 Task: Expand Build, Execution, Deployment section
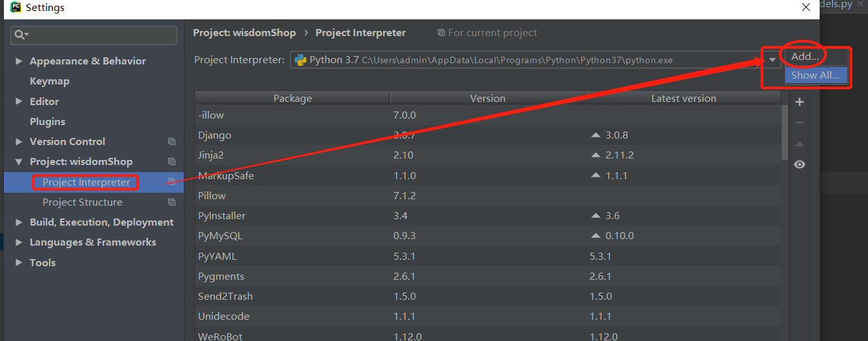point(19,222)
